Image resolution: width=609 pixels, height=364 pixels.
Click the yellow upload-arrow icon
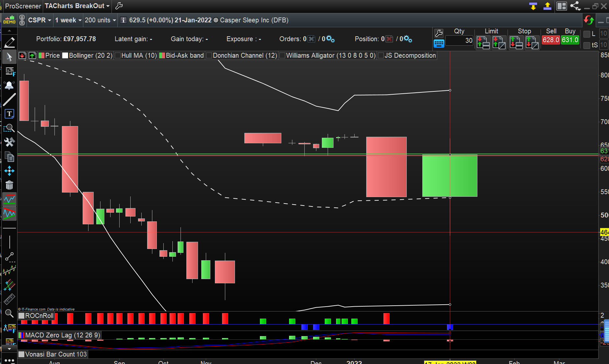click(547, 6)
